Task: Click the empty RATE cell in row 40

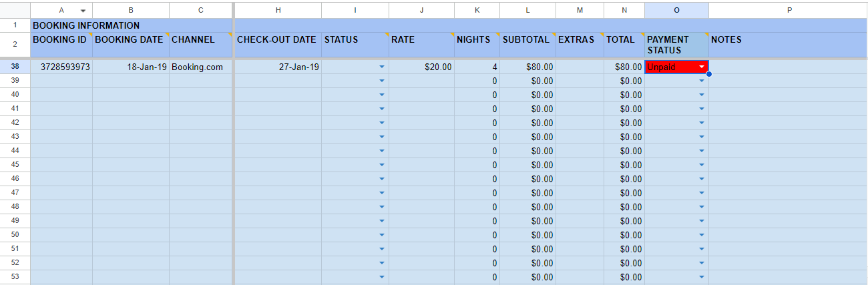Action: (x=421, y=95)
